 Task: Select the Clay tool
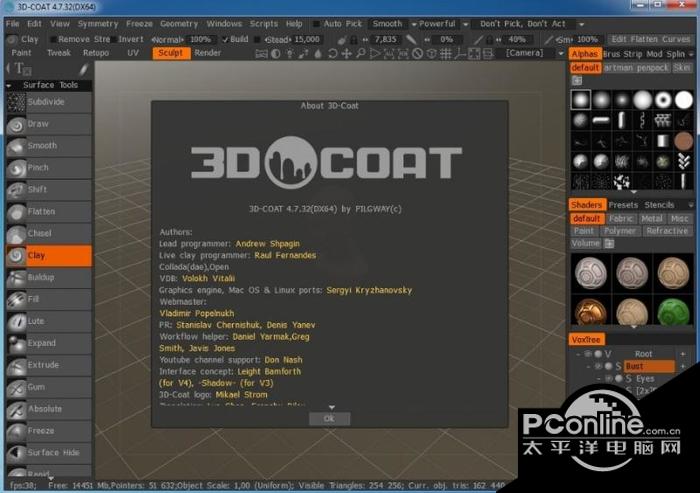pyautogui.click(x=49, y=255)
